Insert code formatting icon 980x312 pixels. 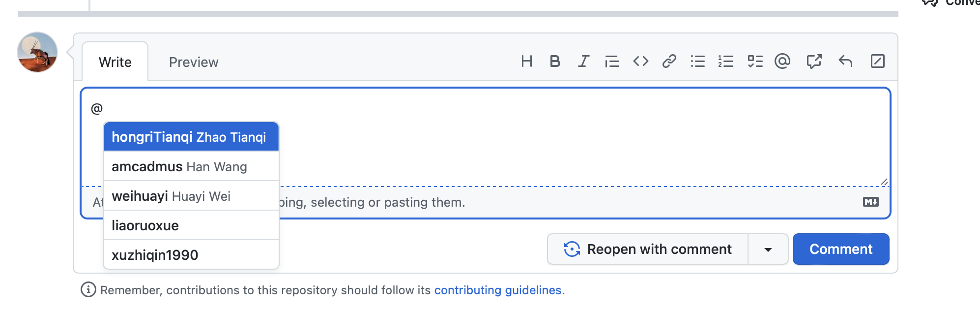coord(640,62)
